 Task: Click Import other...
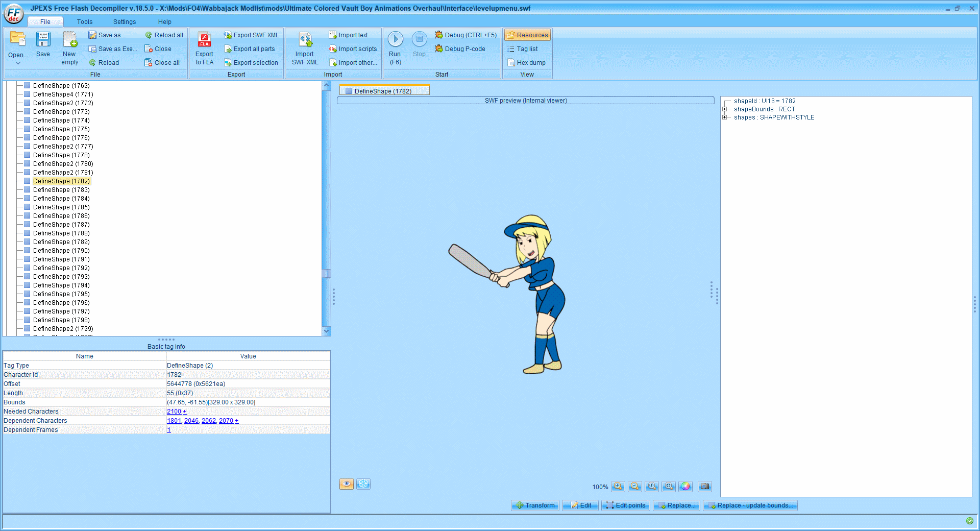pos(353,63)
